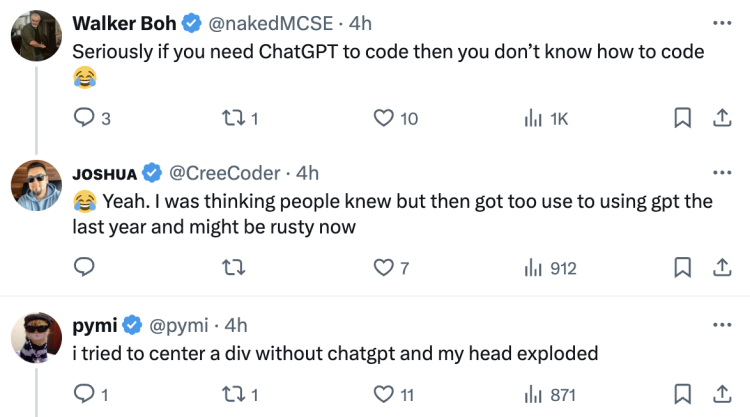Reply to pymi's center div tweet
Image resolution: width=750 pixels, height=417 pixels.
85,394
